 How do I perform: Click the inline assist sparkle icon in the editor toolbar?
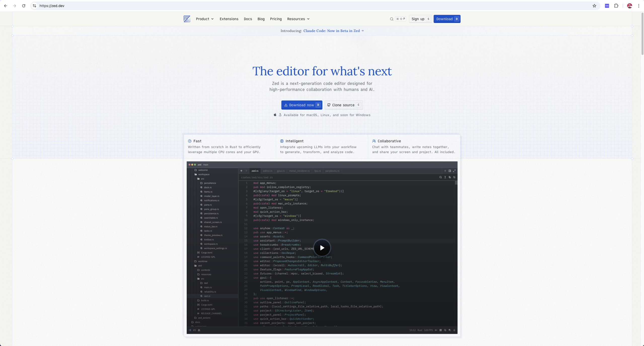click(450, 177)
